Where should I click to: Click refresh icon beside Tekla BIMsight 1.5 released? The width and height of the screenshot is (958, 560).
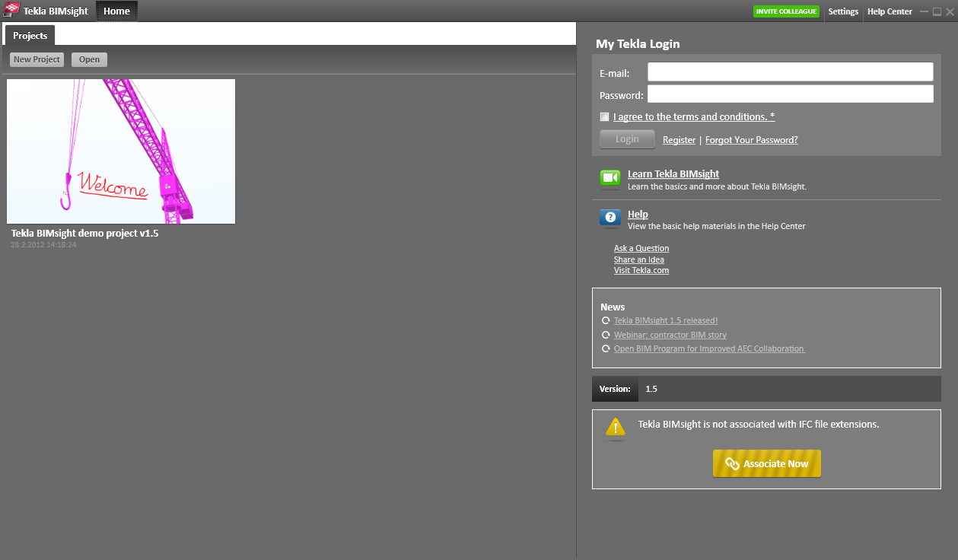(606, 321)
